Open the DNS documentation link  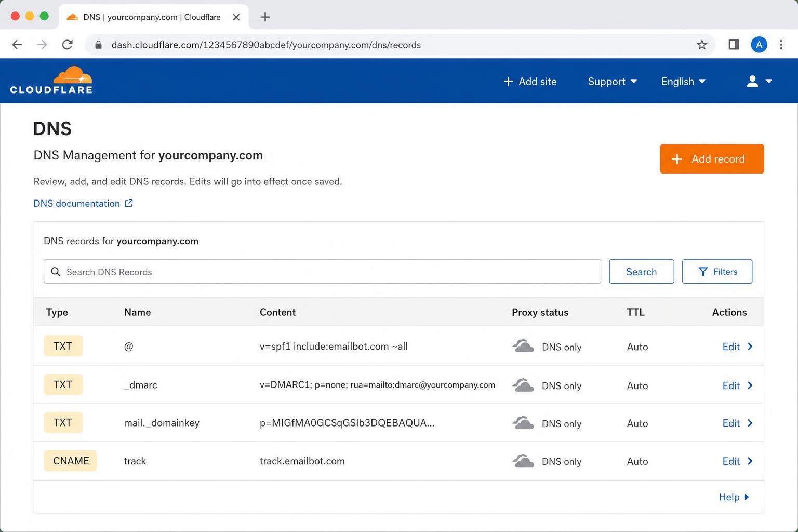click(77, 204)
